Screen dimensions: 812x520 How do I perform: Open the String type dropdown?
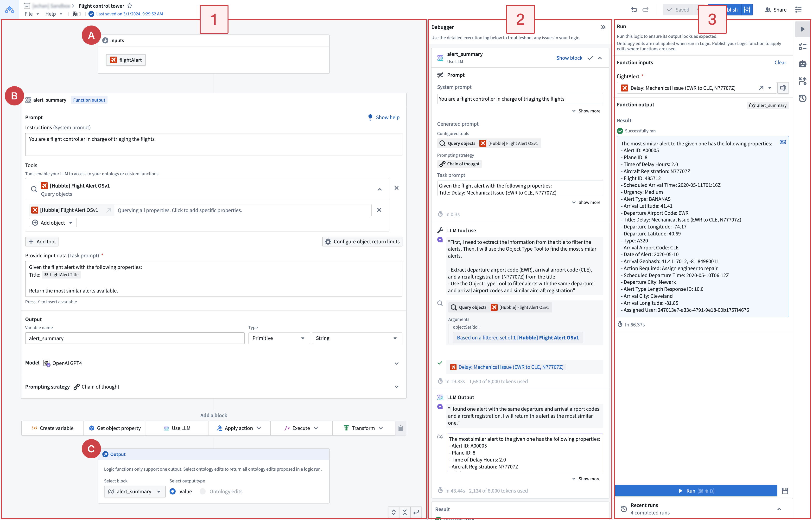coord(357,338)
